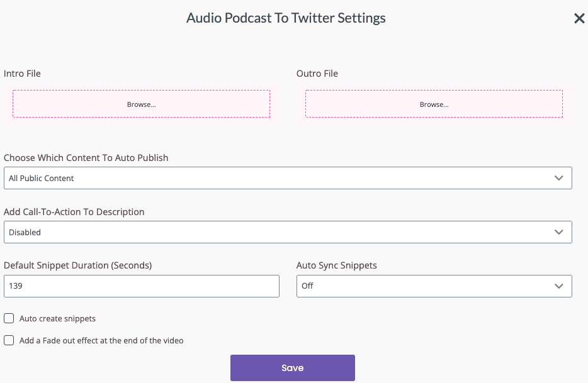Click the "Outro File" label
This screenshot has height=383, width=588.
coord(317,74)
